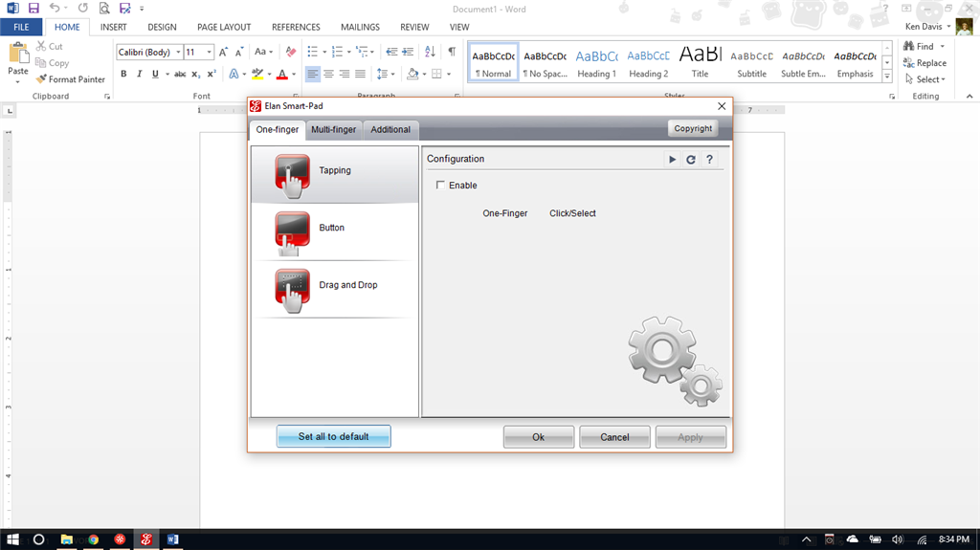980x550 pixels.
Task: Apply the shading paint bucket color
Action: (x=412, y=74)
